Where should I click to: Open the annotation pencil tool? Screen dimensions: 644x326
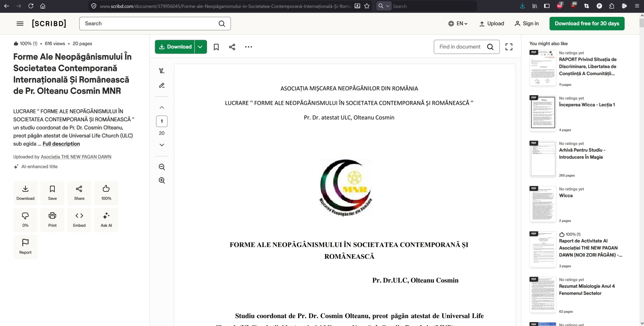[x=162, y=86]
